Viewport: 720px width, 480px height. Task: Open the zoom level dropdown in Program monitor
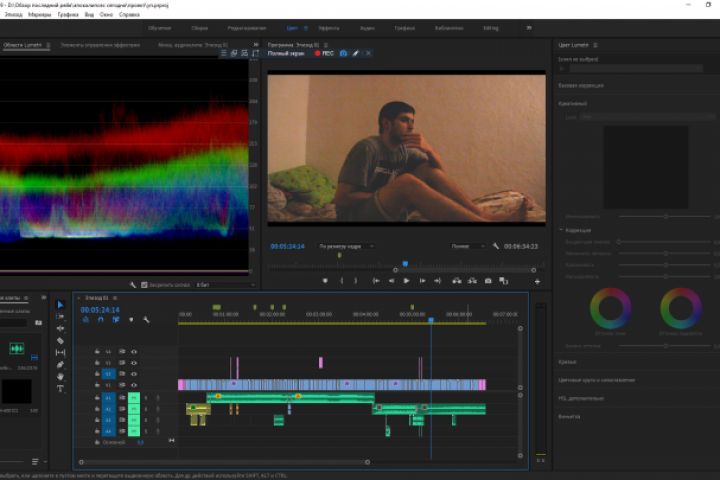(346, 246)
